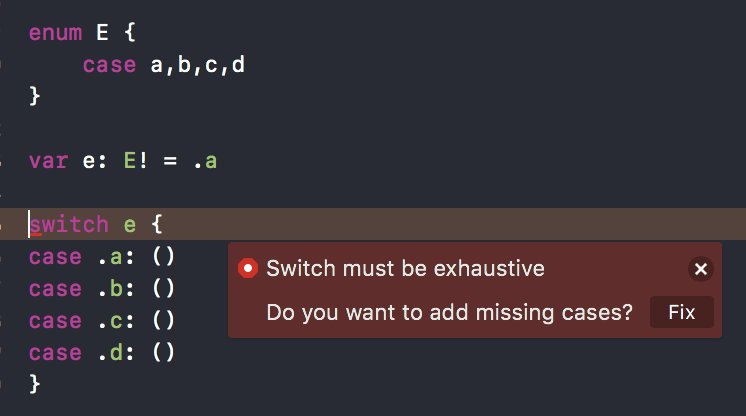Click the "case .d: ()" line
The width and height of the screenshot is (746, 416).
102,353
